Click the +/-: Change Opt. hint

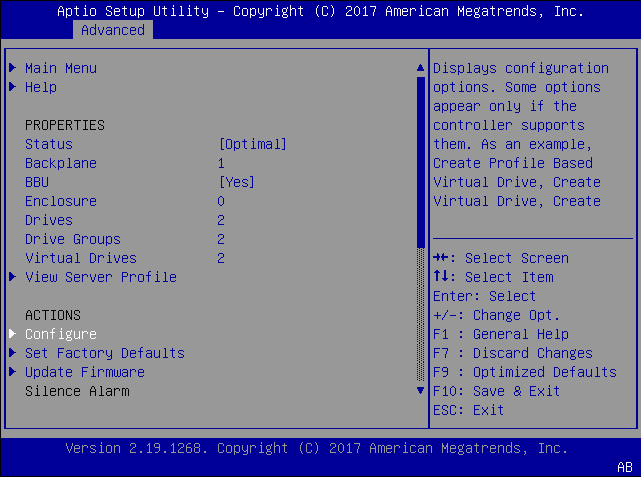pos(496,316)
